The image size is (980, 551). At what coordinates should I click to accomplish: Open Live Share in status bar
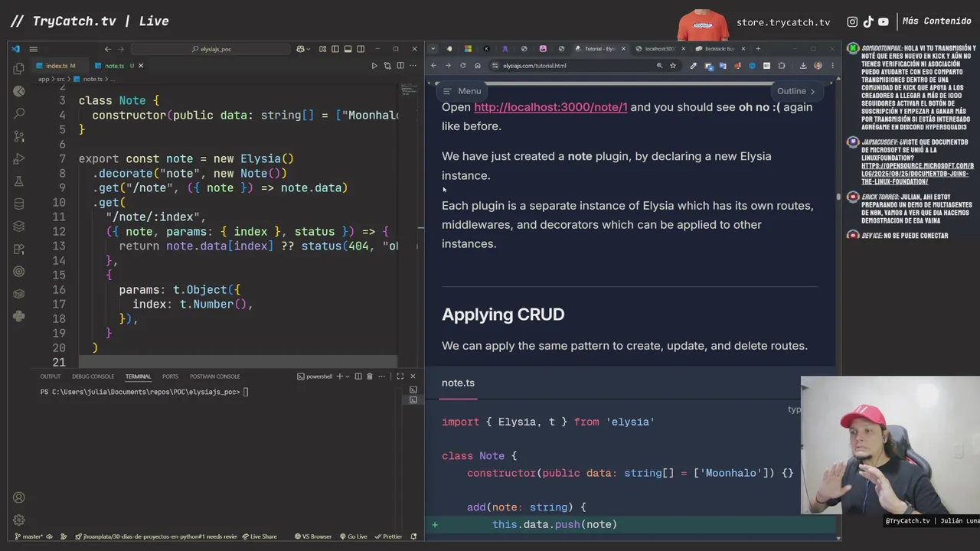(x=260, y=536)
